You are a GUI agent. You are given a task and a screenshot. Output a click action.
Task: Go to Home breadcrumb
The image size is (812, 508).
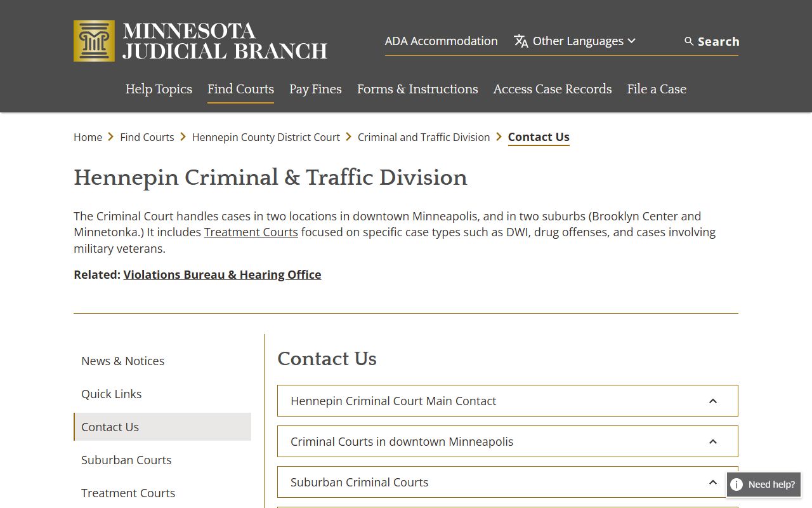coord(88,137)
